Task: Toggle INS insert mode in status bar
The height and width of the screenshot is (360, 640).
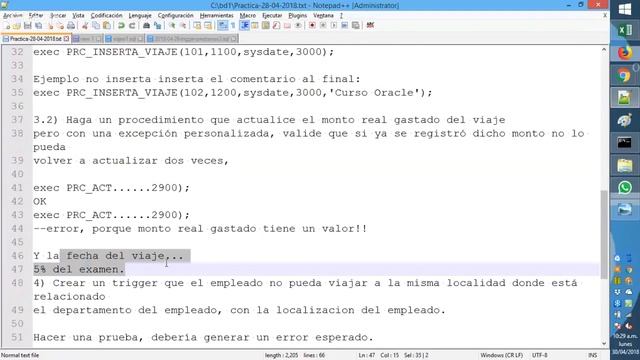Action: (x=593, y=355)
